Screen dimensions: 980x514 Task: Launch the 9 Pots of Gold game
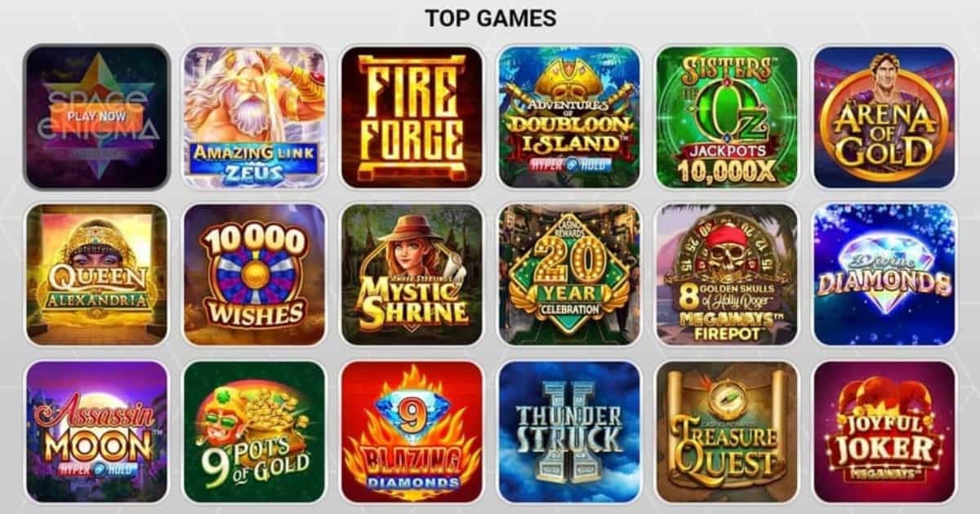tap(254, 432)
